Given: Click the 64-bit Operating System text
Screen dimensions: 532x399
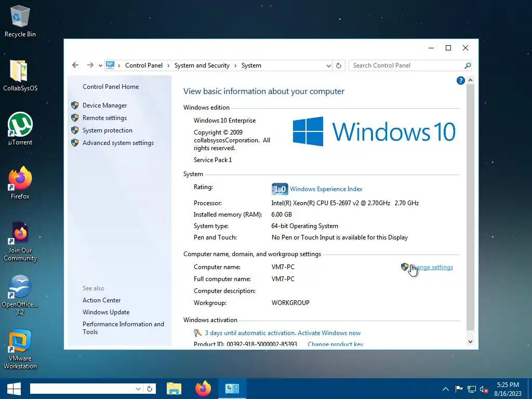Looking at the screenshot, I should coord(304,226).
